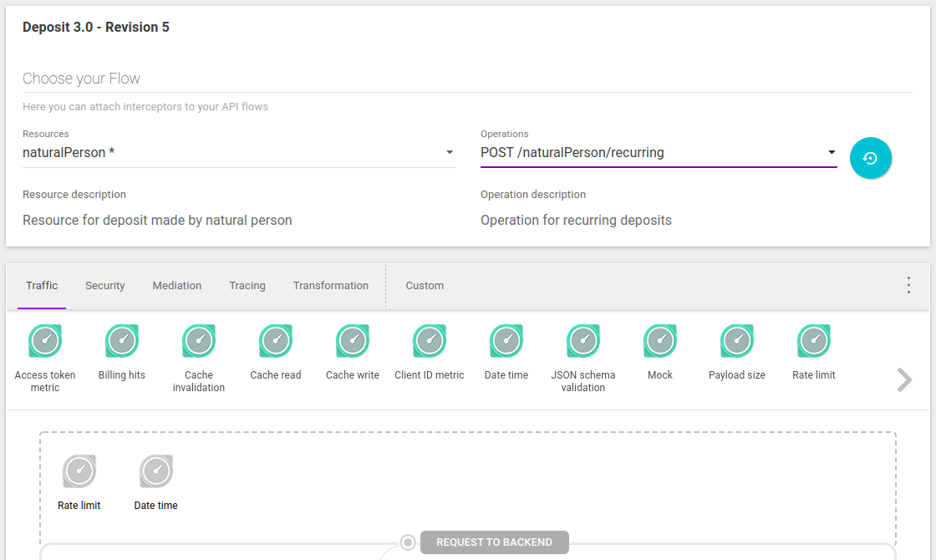The width and height of the screenshot is (936, 560).
Task: Open the Mediation tab
Action: point(177,286)
